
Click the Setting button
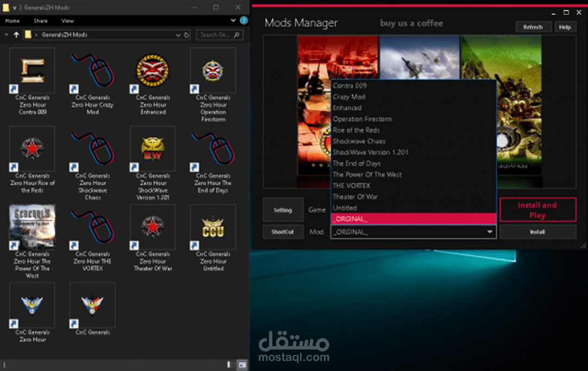283,210
